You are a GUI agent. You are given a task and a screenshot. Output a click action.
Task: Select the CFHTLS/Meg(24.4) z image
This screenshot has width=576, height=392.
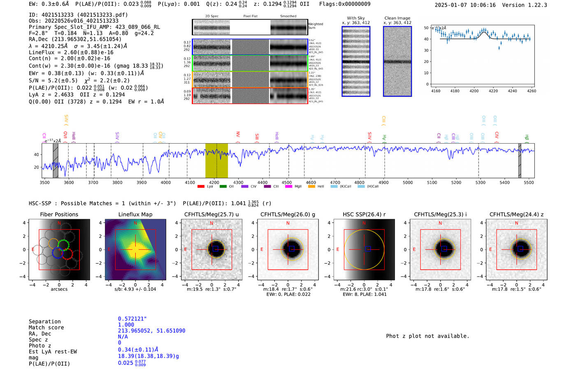point(516,249)
